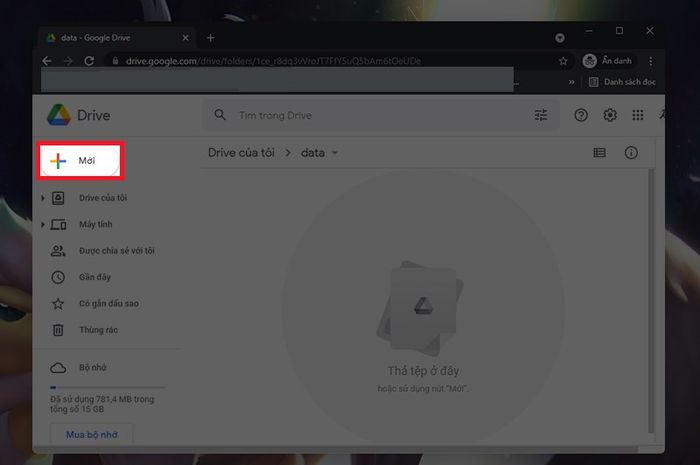Open Drive của tôi in sidebar
Image resolution: width=700 pixels, height=465 pixels.
click(103, 198)
